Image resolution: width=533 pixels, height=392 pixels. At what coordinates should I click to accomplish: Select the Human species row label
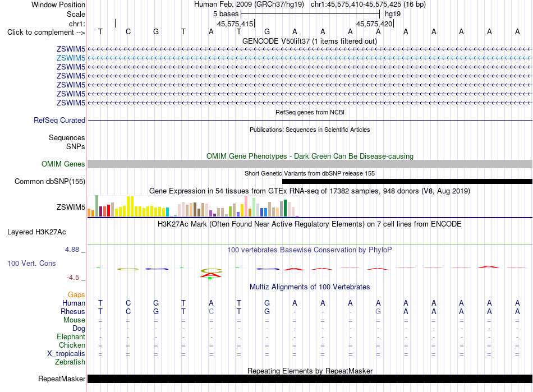click(x=73, y=303)
